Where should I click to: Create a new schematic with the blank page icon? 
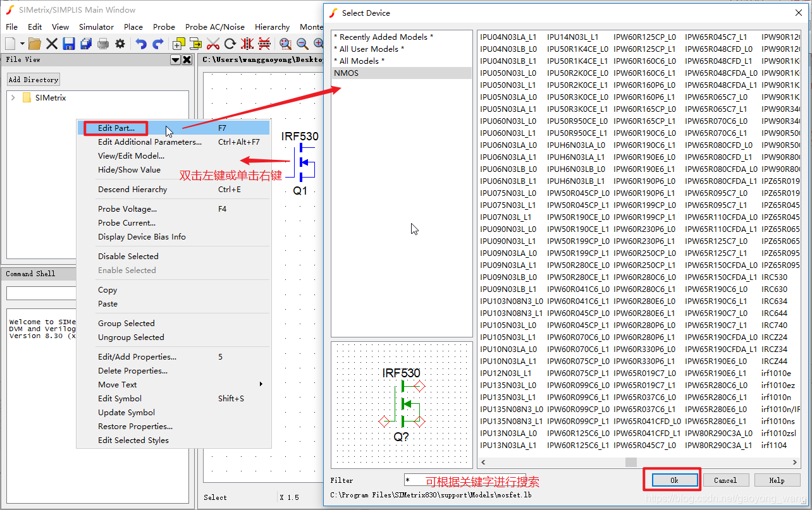[x=10, y=44]
